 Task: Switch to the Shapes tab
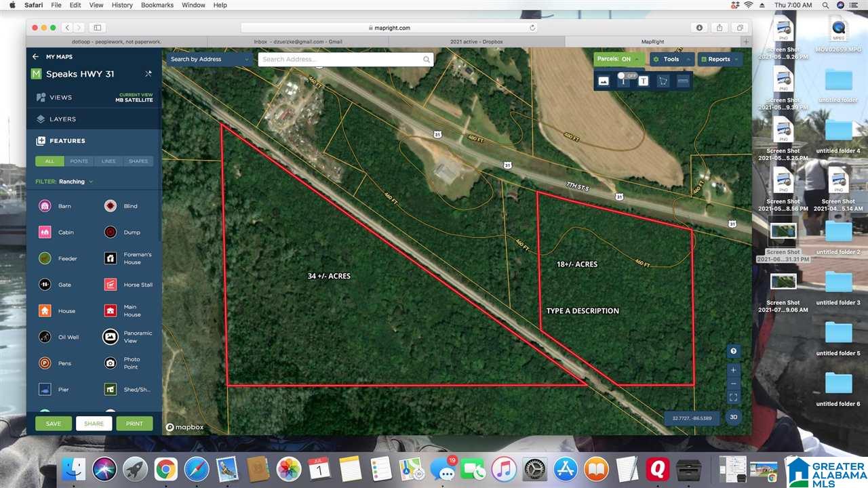[x=138, y=161]
